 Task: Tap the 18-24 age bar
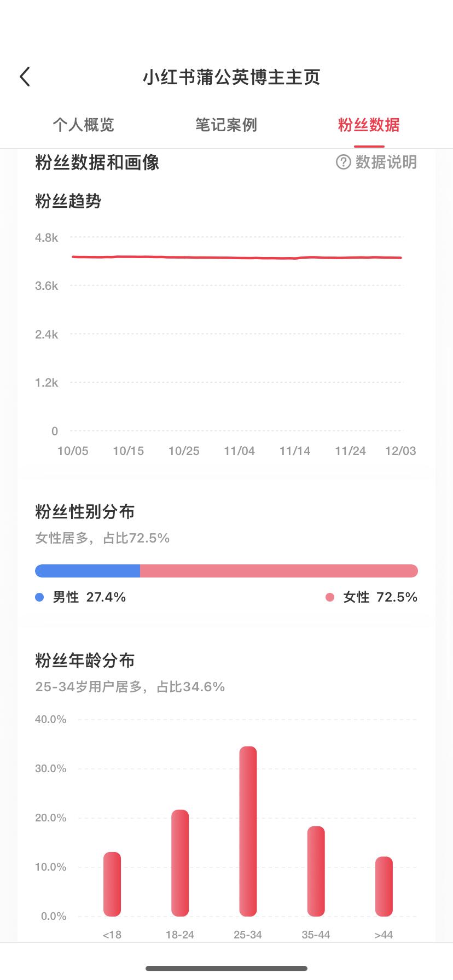point(180,862)
